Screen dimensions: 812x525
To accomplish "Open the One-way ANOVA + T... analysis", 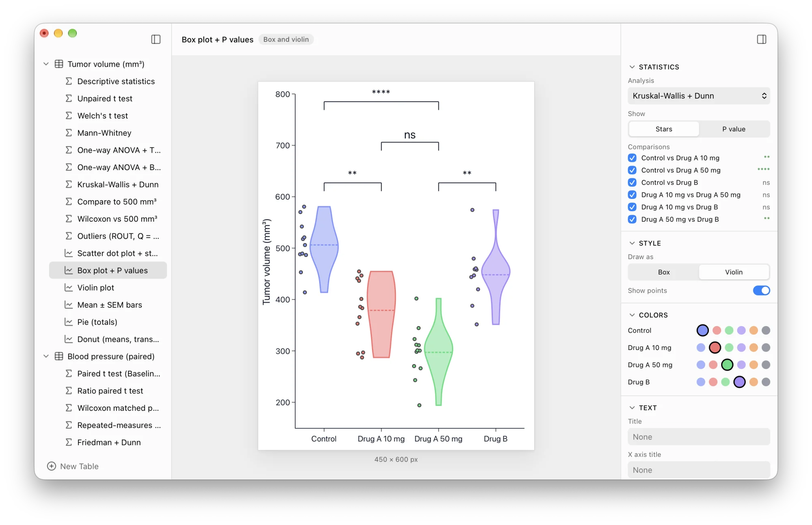I will tap(108, 150).
